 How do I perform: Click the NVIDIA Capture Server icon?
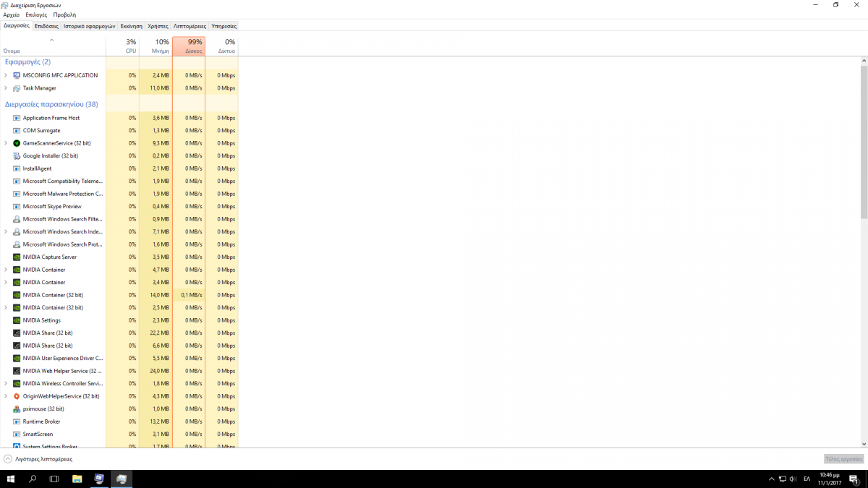coord(17,257)
